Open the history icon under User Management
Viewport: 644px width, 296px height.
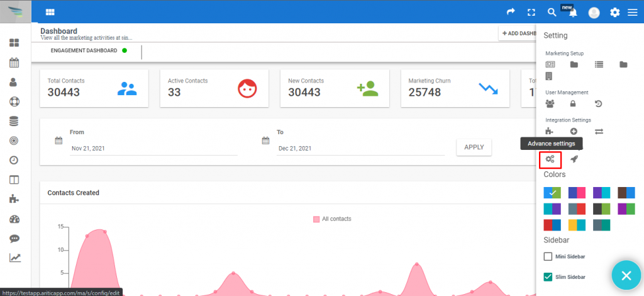pyautogui.click(x=599, y=103)
